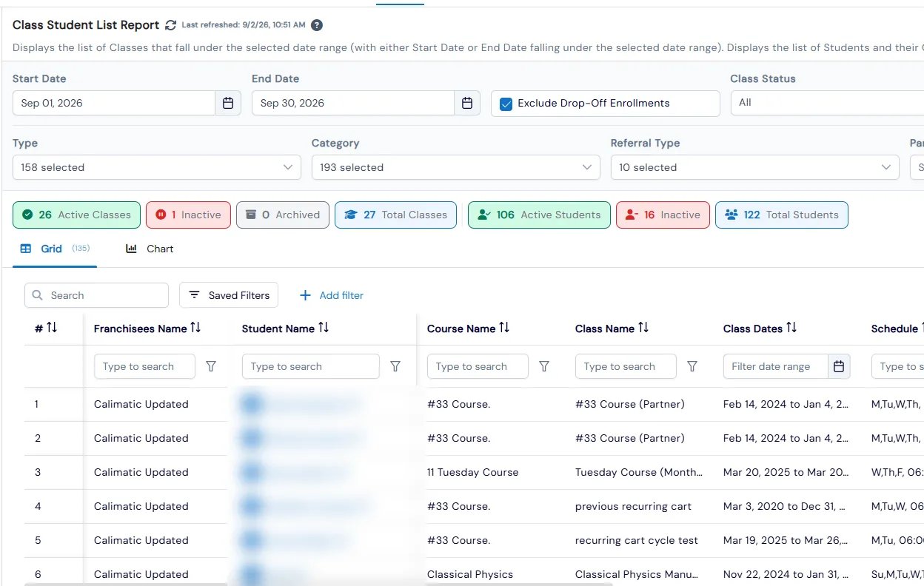Sort by Franchisees Name column

195,328
